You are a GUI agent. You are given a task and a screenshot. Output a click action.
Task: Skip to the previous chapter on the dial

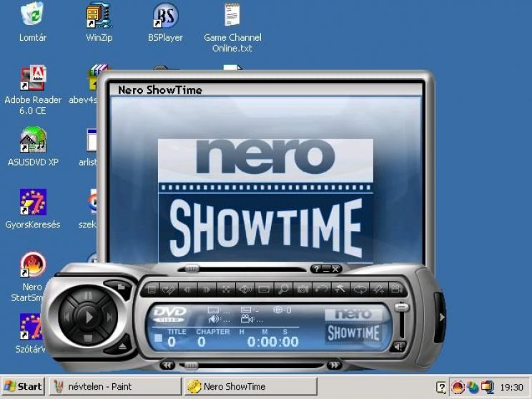click(66, 317)
